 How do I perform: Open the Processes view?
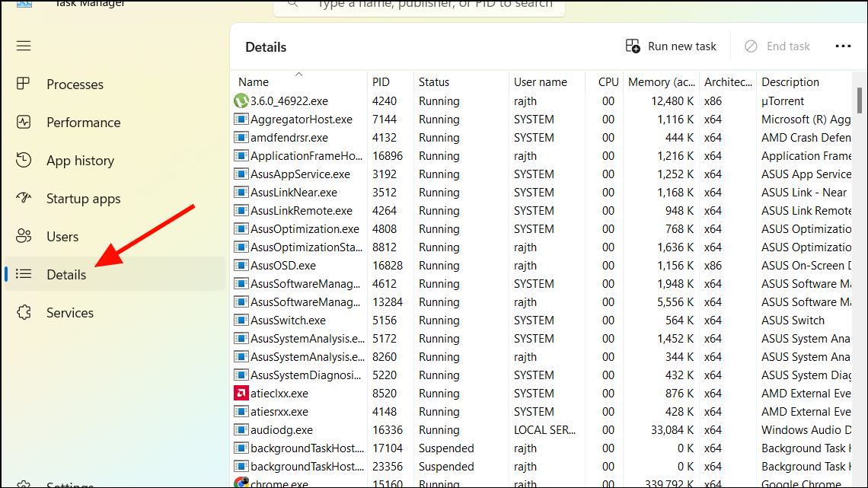pos(76,84)
